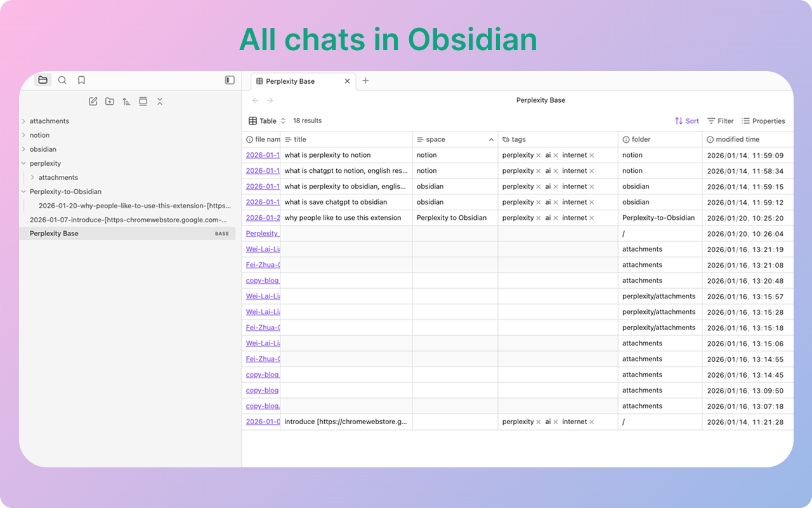
Task: Open file link for 'what is save chatgpt to obsidian'
Action: click(x=263, y=202)
